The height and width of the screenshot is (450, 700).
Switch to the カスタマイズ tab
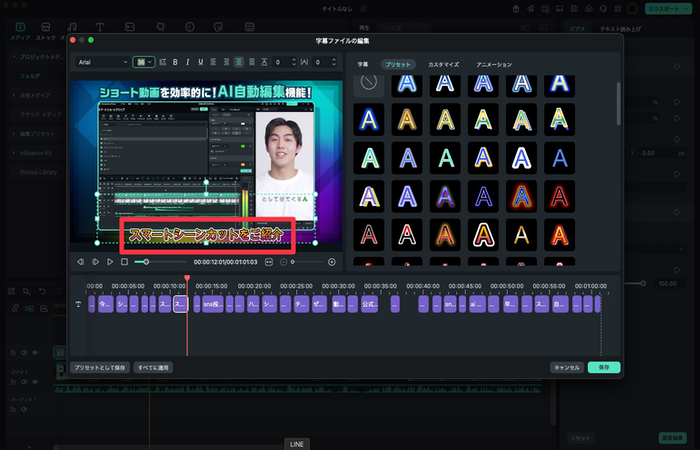pyautogui.click(x=443, y=64)
